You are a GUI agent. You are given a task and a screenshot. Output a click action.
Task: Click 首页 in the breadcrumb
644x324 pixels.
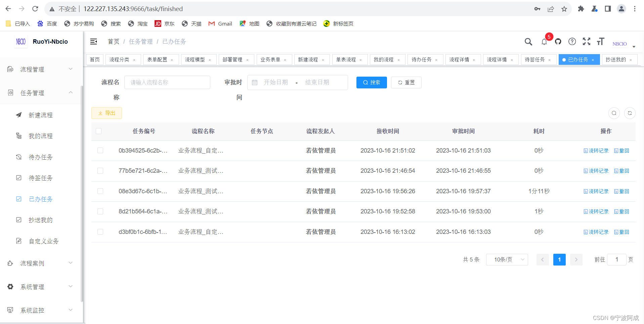pyautogui.click(x=114, y=42)
